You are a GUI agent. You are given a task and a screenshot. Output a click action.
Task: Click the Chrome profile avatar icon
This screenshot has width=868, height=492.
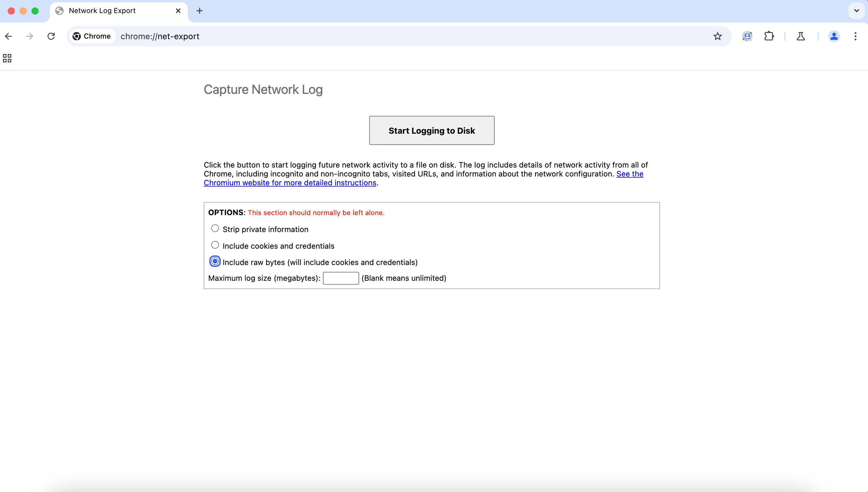tap(834, 36)
